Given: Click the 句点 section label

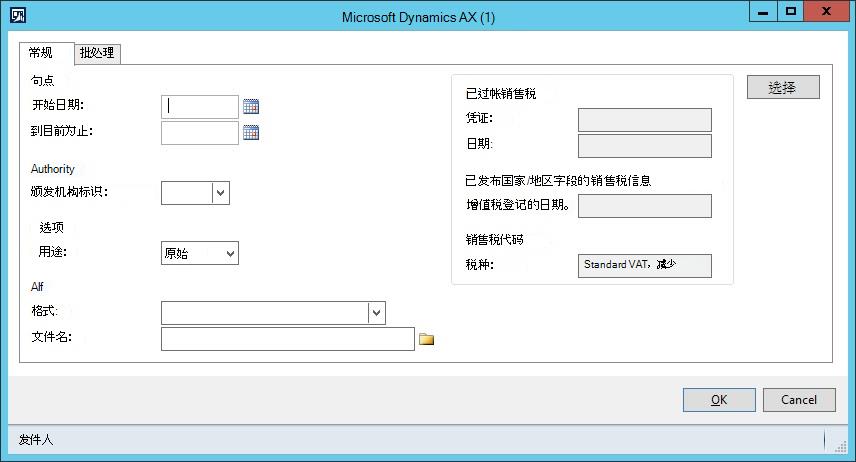Looking at the screenshot, I should (x=43, y=81).
